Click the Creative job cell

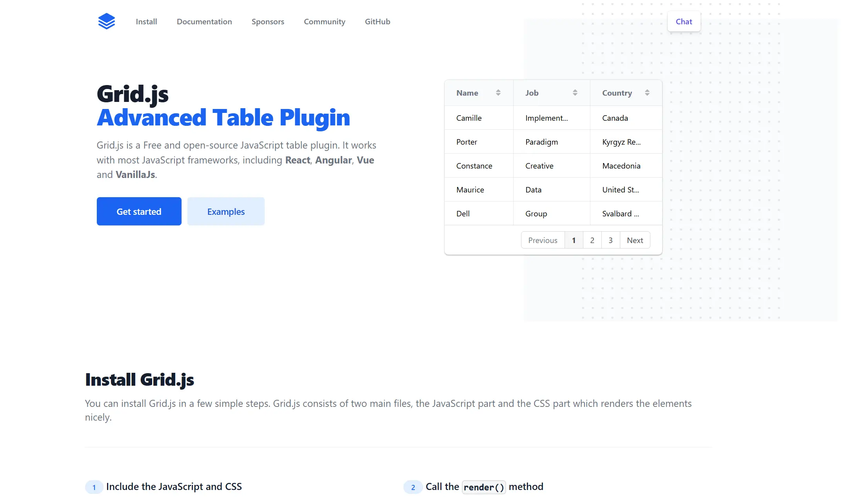tap(552, 165)
